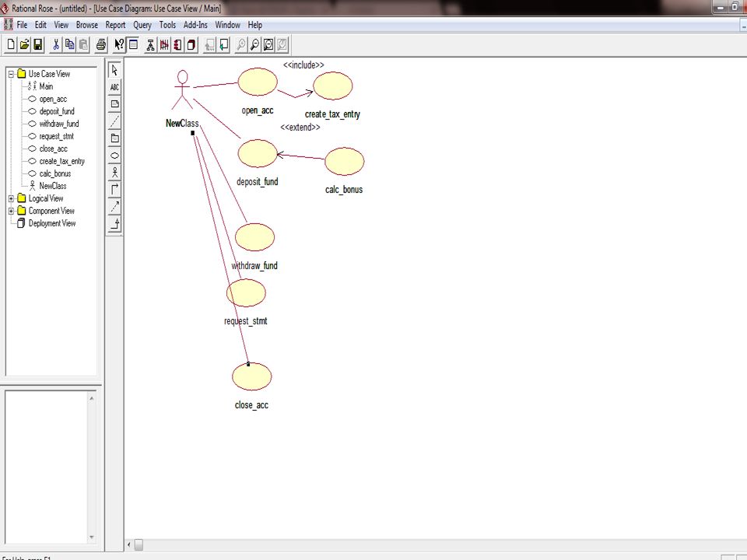Open Browse Component Diagram toolbar icon

tap(177, 45)
